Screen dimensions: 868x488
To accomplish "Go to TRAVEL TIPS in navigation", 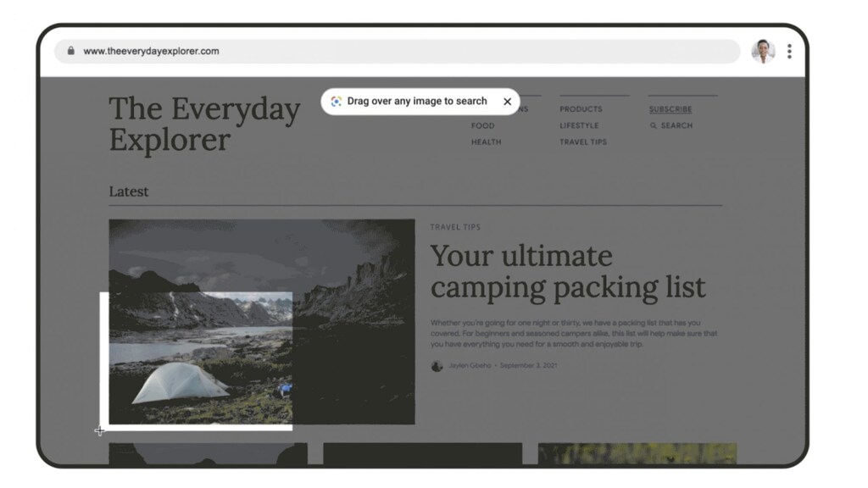I will click(x=583, y=142).
